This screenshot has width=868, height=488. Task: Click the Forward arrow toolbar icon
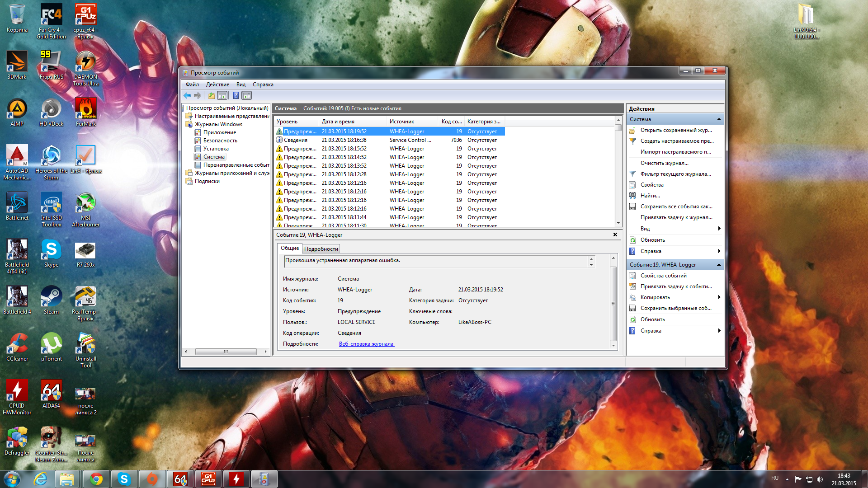pyautogui.click(x=198, y=95)
